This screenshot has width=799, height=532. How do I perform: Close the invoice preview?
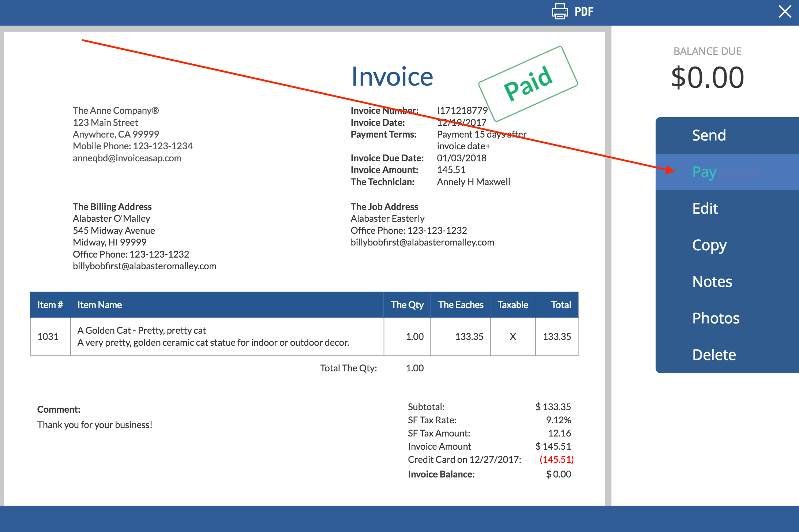click(x=785, y=11)
